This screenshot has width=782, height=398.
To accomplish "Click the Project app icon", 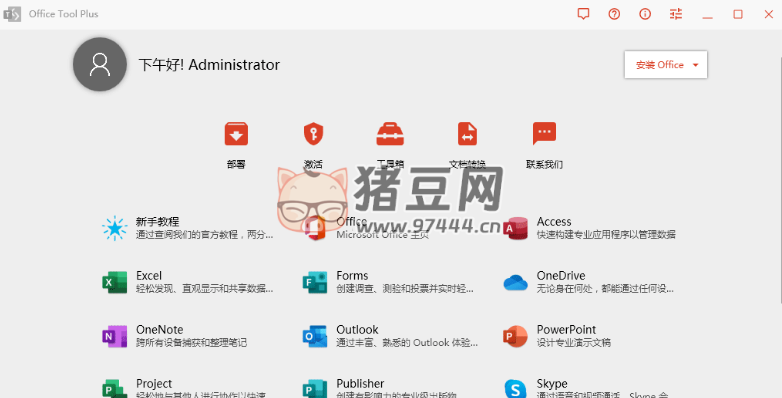I will pos(115,388).
